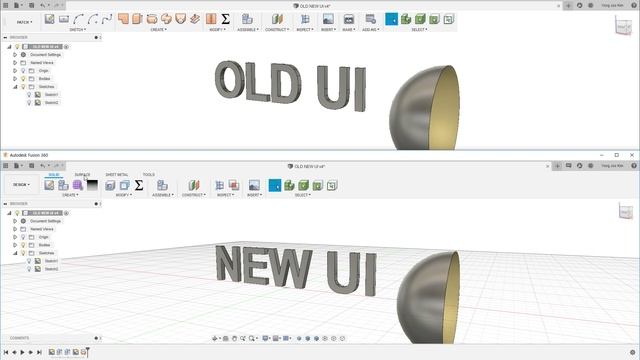The width and height of the screenshot is (640, 360).
Task: Click timeline Play button
Action: tap(22, 352)
